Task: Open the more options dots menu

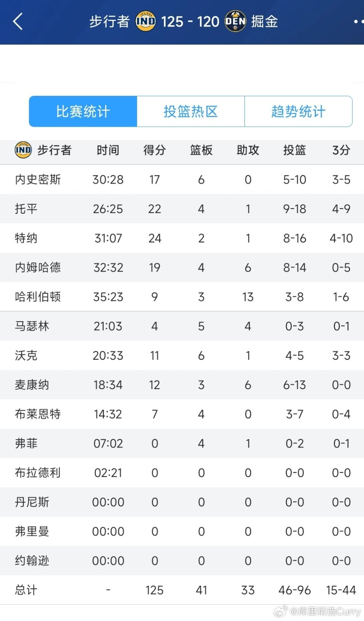Action: [358, 22]
